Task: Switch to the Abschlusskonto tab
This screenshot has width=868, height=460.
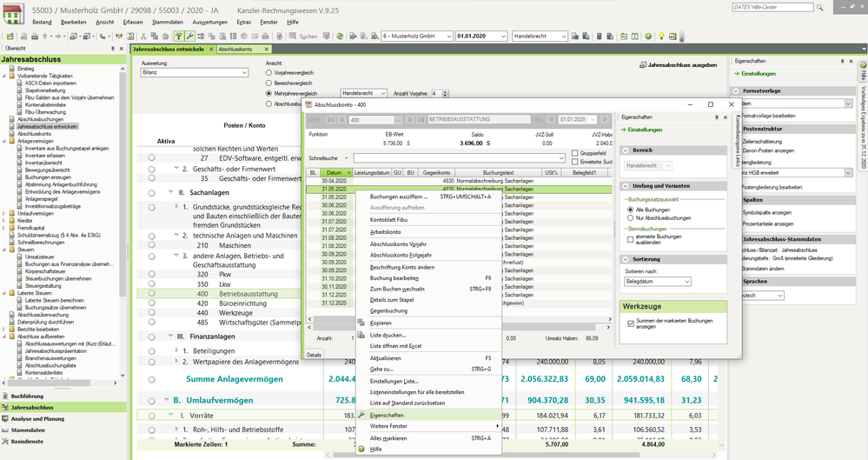Action: click(235, 50)
